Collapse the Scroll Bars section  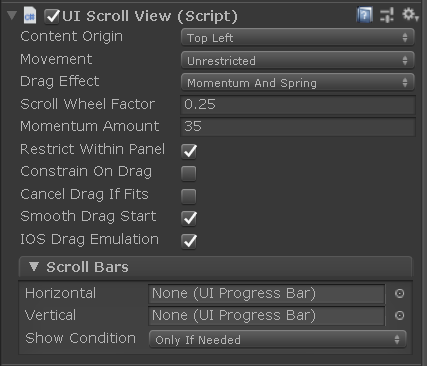(34, 266)
